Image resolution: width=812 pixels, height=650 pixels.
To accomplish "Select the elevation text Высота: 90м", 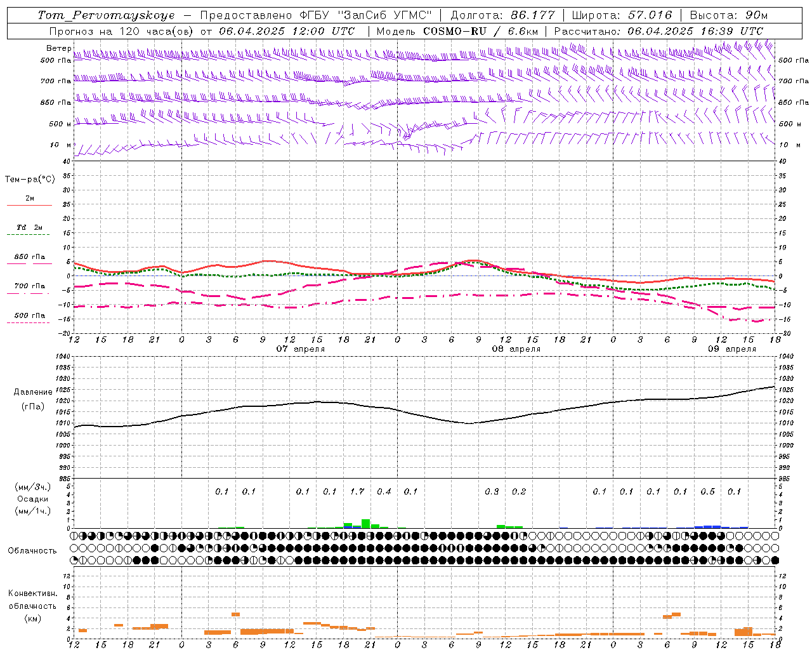I will (728, 15).
